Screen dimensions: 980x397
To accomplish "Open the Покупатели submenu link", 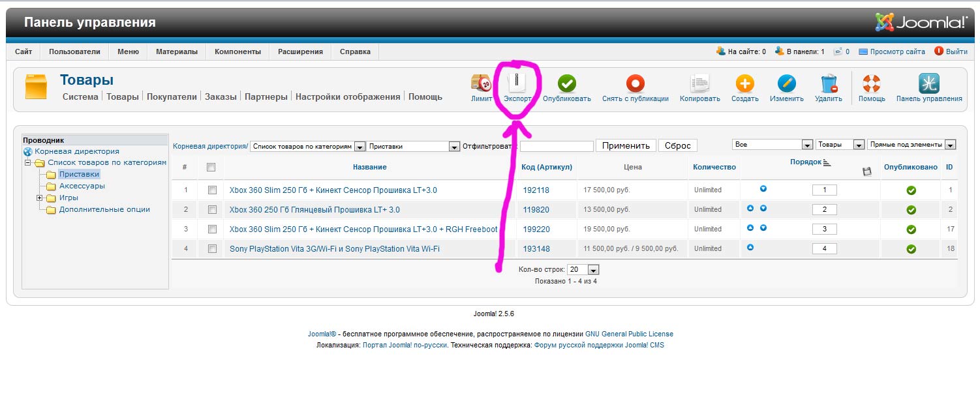I will (172, 96).
